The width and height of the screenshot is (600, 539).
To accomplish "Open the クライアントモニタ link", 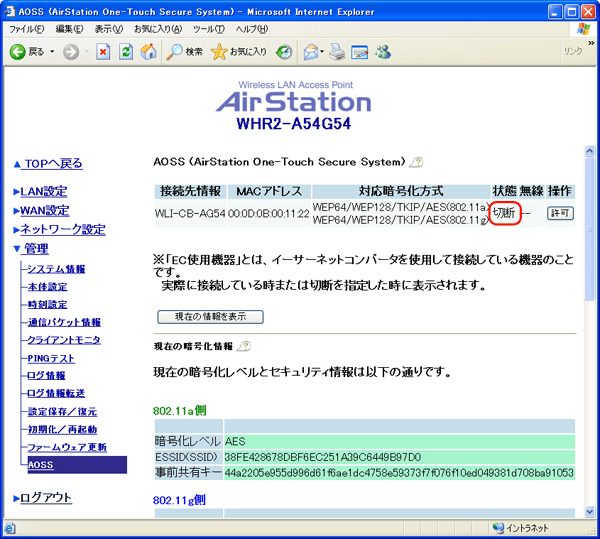I will tap(64, 340).
